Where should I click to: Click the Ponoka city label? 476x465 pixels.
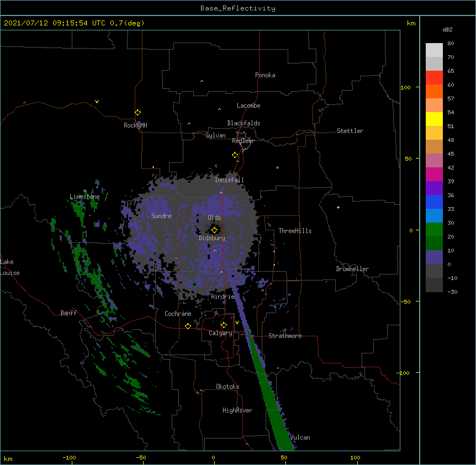tap(265, 75)
